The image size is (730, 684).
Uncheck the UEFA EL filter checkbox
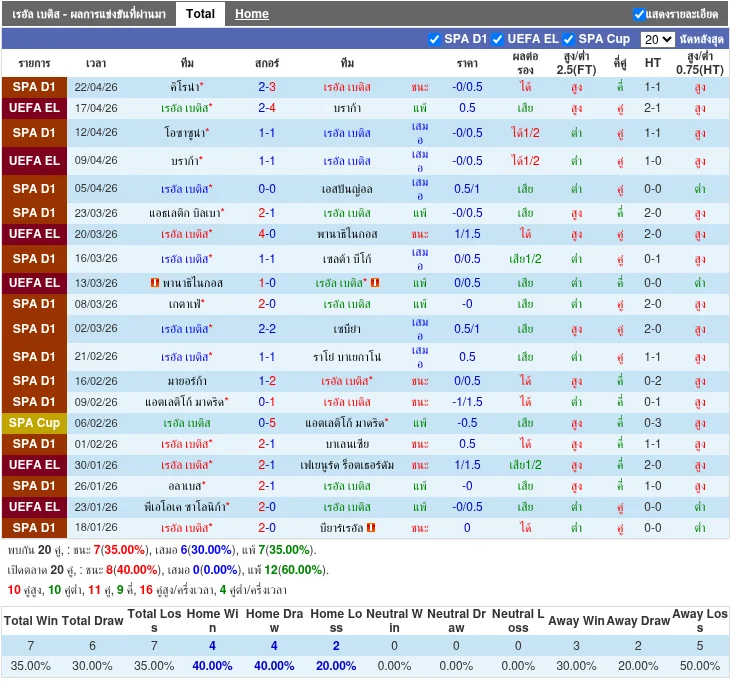[x=497, y=39]
